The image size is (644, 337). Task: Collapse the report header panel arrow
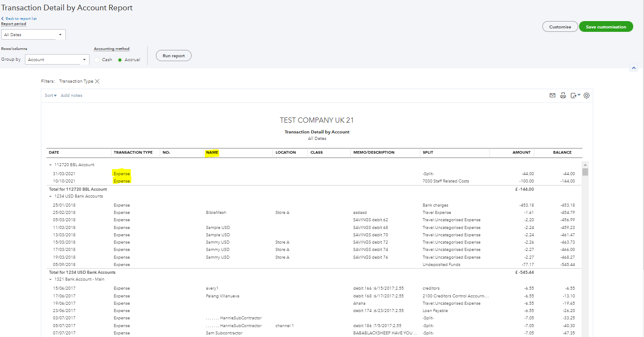point(633,68)
